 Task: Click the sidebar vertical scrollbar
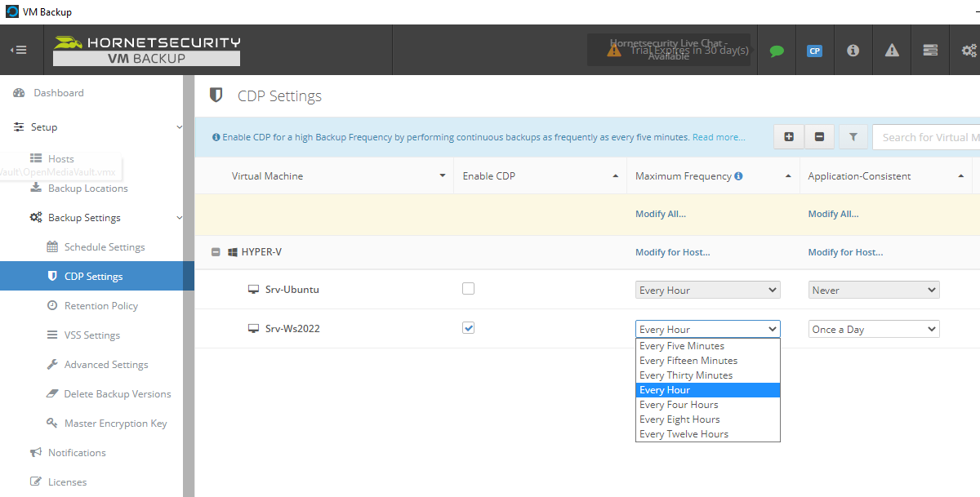tap(189, 286)
